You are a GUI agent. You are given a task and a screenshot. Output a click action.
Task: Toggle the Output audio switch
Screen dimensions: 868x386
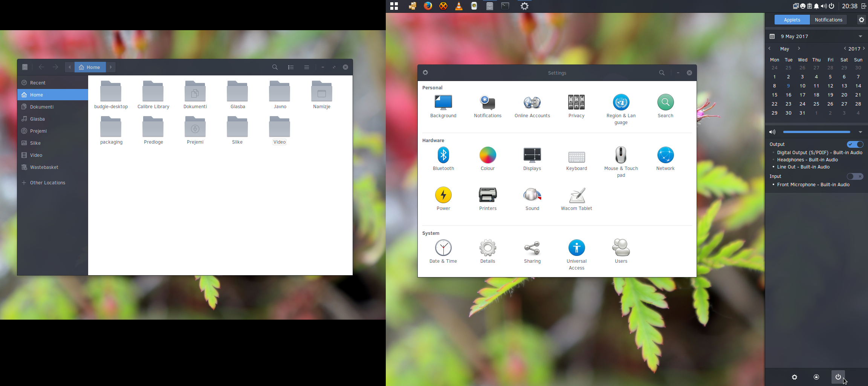point(855,144)
